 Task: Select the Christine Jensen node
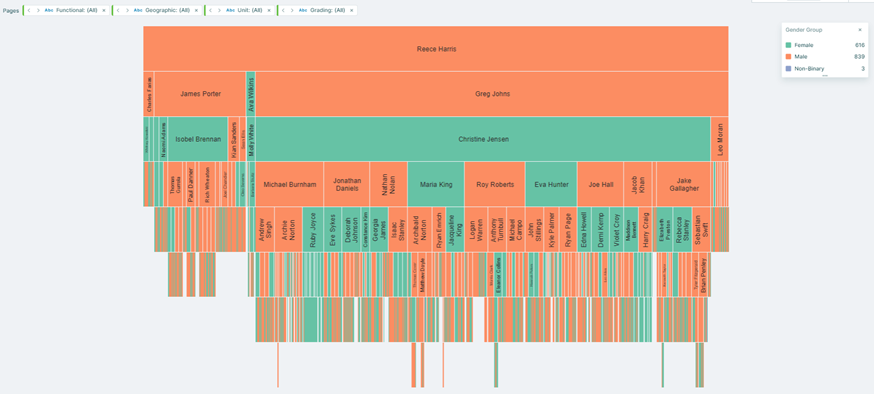pyautogui.click(x=483, y=139)
